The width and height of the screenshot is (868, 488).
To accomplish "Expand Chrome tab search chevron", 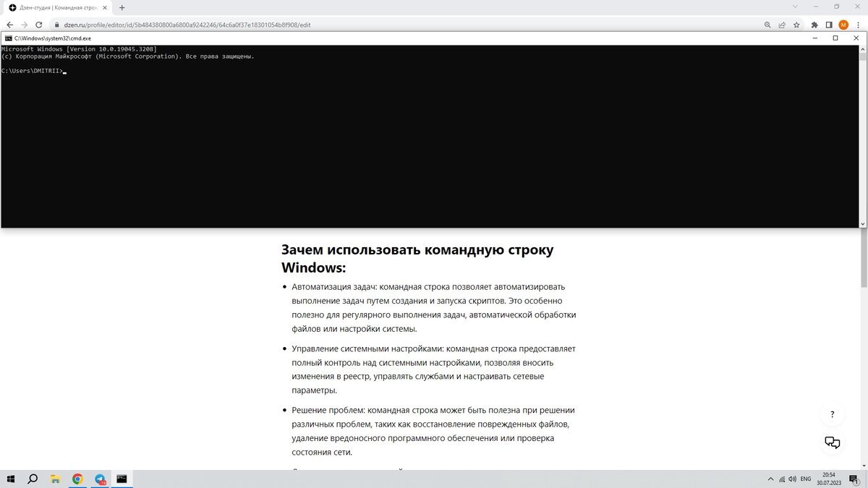I will pyautogui.click(x=796, y=7).
